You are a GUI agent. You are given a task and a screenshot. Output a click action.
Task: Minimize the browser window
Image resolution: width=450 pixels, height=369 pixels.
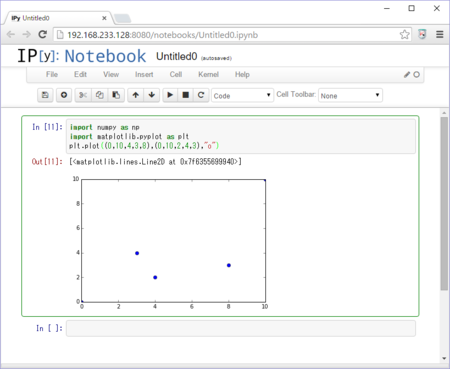click(x=387, y=8)
